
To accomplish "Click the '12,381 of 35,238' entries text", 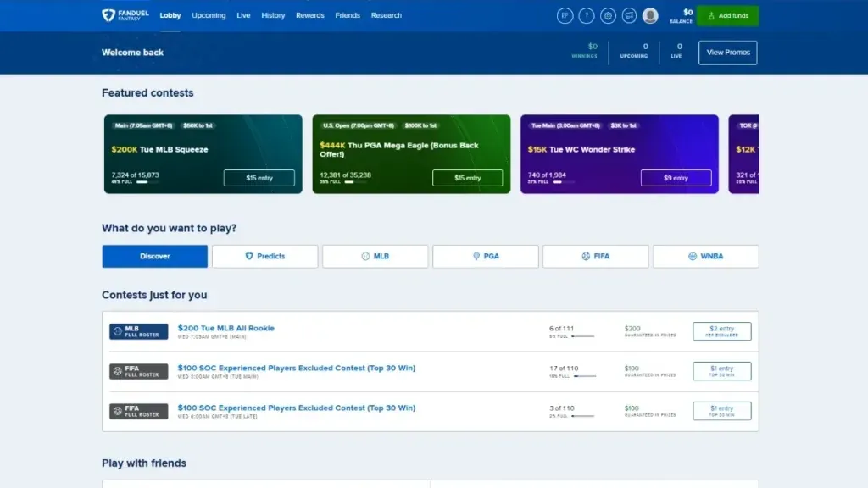I will pos(346,175).
